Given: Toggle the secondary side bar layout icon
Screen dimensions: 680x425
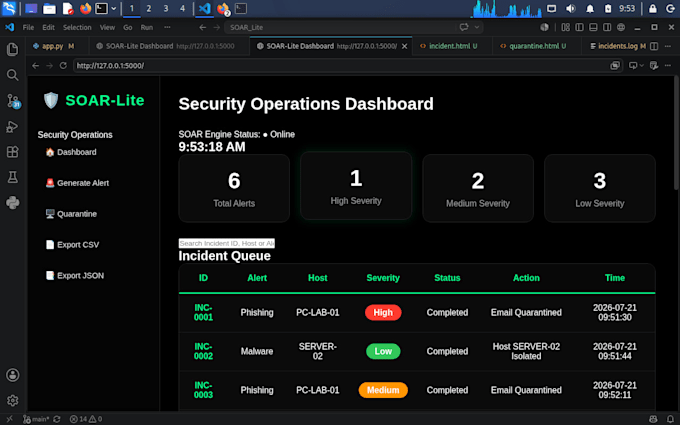Looking at the screenshot, I should click(x=607, y=27).
